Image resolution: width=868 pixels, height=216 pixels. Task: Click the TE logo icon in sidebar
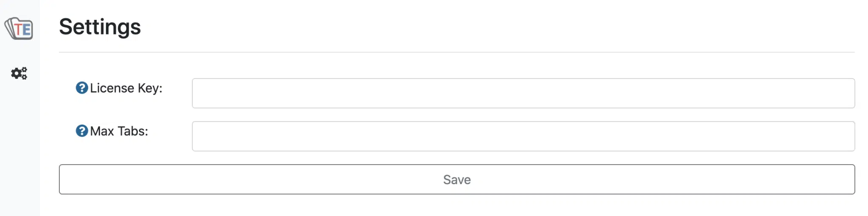(19, 28)
